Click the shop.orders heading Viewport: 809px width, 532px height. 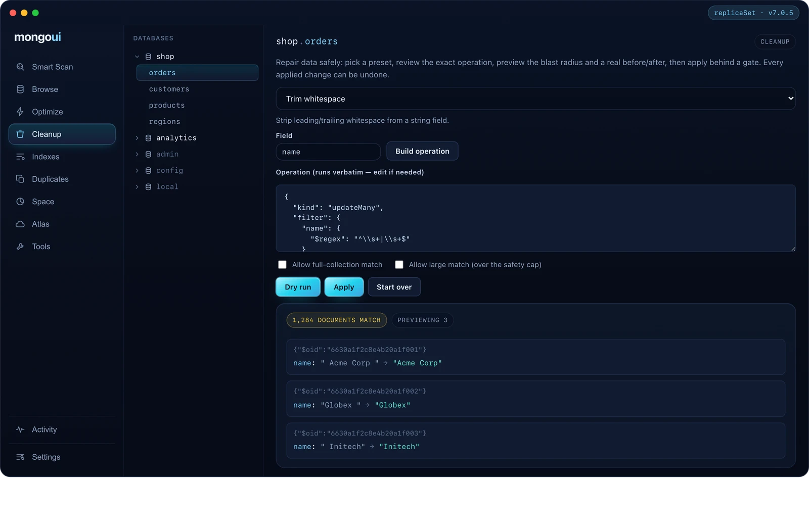(x=307, y=41)
